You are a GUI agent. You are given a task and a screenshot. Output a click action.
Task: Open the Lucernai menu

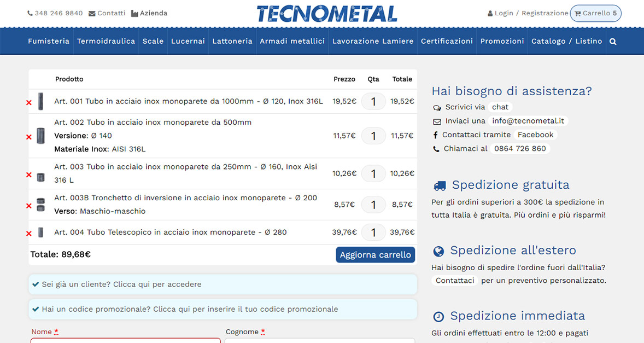[x=188, y=41]
